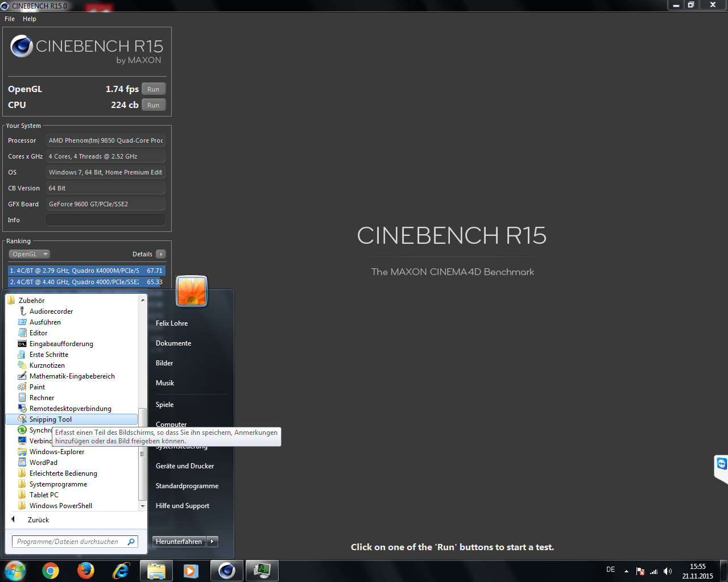728x582 pixels.
Task: Expand ranking Details arrow button
Action: pos(161,254)
